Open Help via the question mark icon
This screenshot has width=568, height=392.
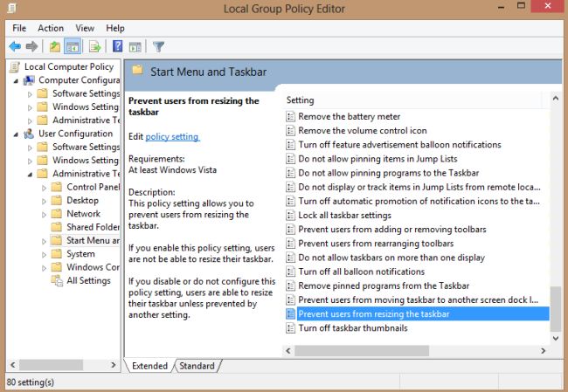(x=118, y=46)
